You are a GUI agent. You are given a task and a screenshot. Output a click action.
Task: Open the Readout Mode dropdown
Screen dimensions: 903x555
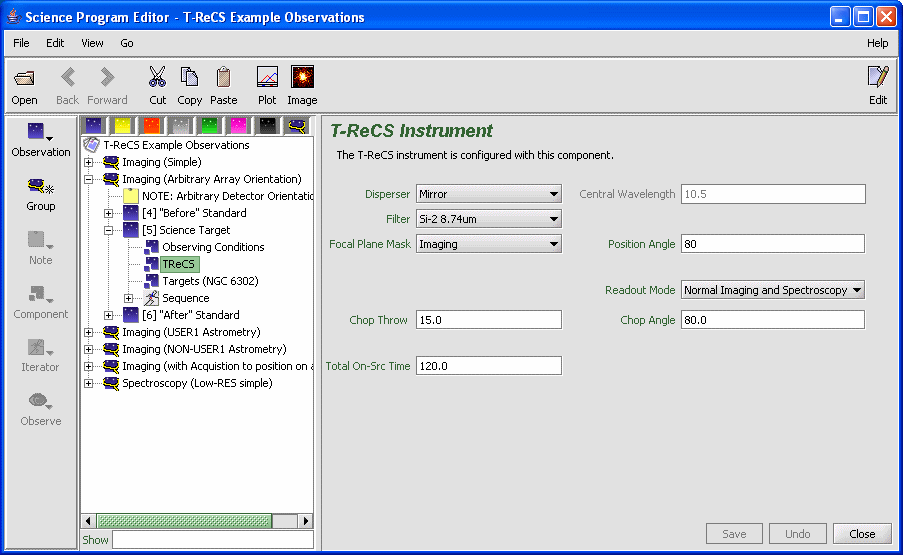773,290
